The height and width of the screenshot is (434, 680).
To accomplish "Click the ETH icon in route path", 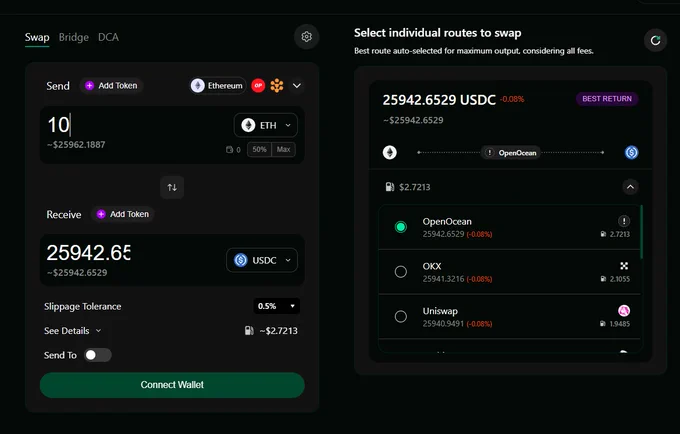I will [x=389, y=152].
